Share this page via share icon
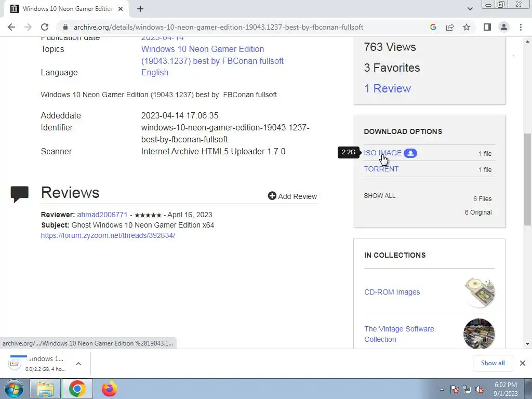Viewport: 532px width, 399px height. point(450,27)
